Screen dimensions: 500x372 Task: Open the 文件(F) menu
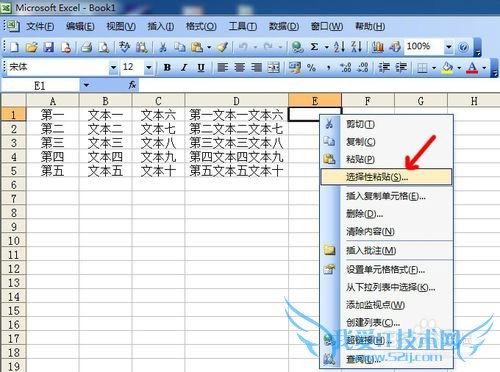(40, 26)
